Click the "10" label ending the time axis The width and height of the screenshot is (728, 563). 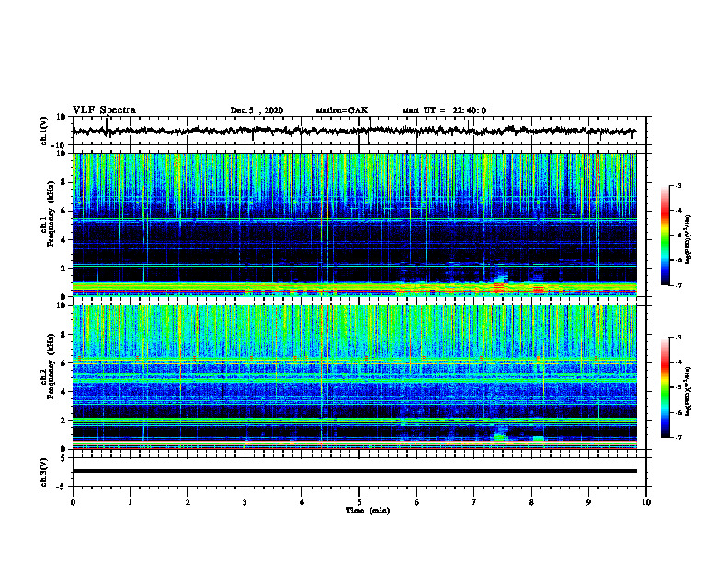646,502
